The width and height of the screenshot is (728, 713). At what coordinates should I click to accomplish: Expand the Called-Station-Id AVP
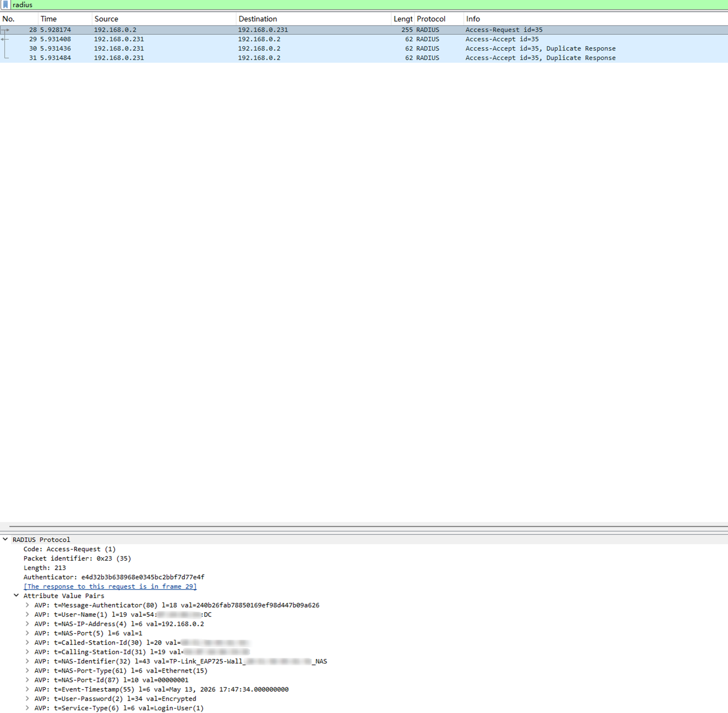coord(27,642)
